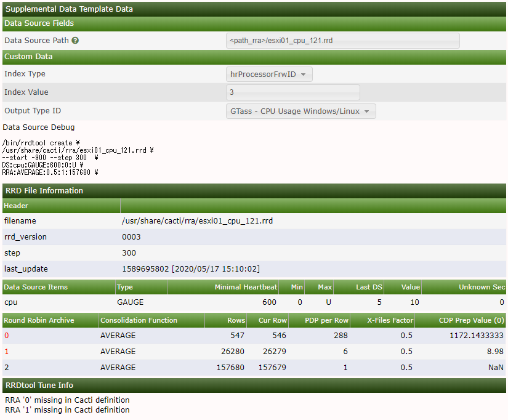Click the red Round Robin Archive 0
Viewport: 508px width, 420px height.
pos(7,336)
